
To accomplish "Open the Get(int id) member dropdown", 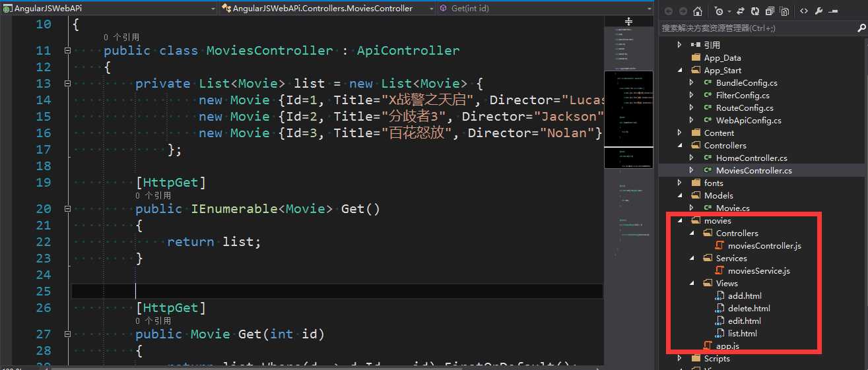I will 547,8.
